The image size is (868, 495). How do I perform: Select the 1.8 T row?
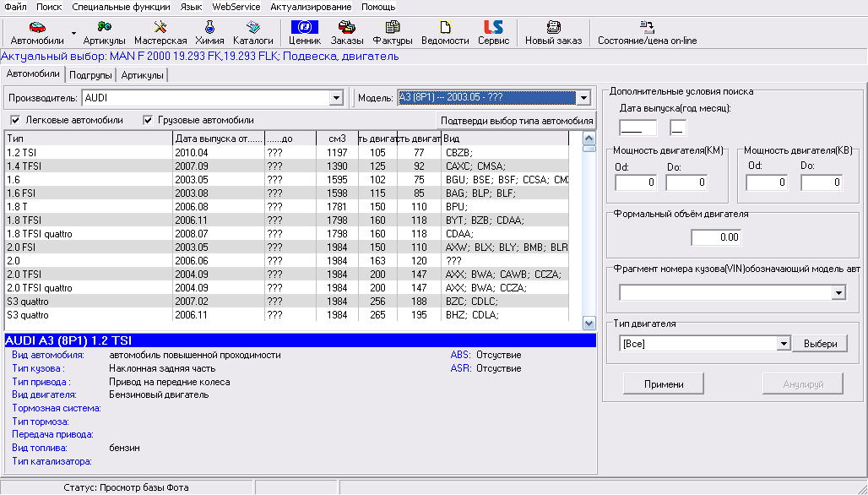pos(287,206)
